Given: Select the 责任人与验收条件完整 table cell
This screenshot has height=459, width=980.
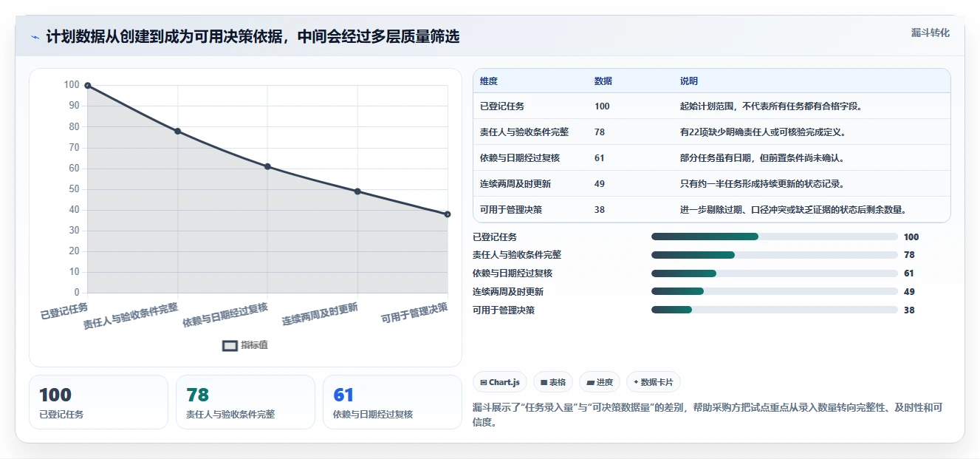Looking at the screenshot, I should 524,132.
